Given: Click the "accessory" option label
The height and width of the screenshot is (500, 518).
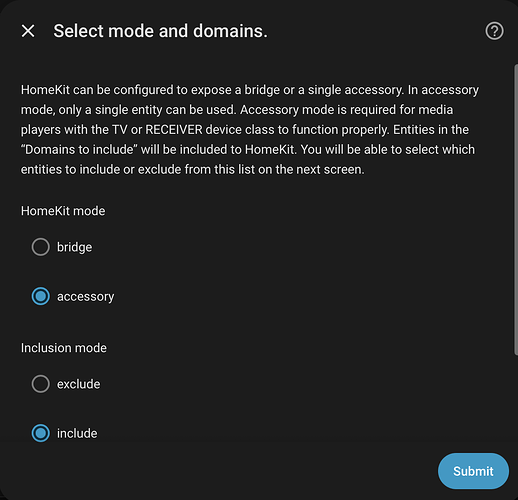Looking at the screenshot, I should tap(86, 297).
